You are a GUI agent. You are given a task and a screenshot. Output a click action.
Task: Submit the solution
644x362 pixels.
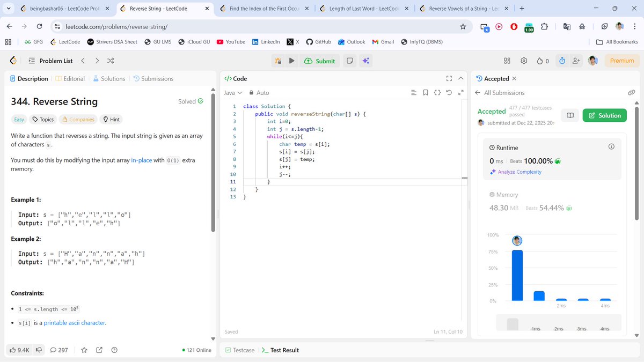pos(319,61)
